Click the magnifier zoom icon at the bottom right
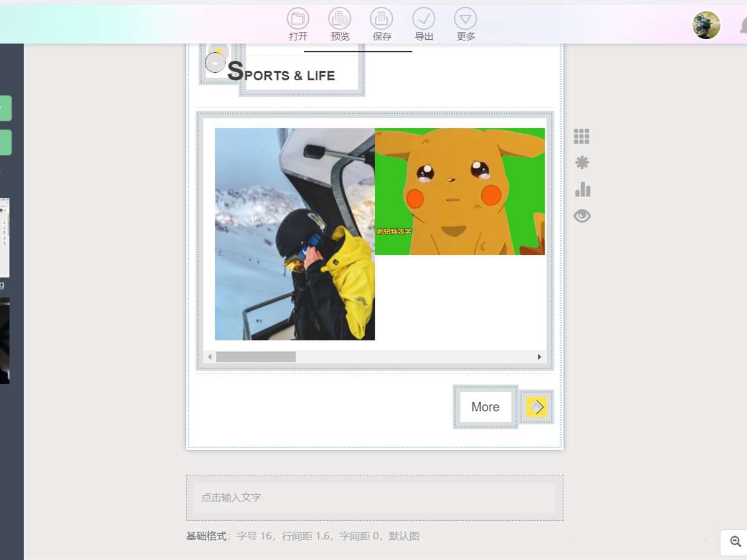This screenshot has height=560, width=747. 736,542
